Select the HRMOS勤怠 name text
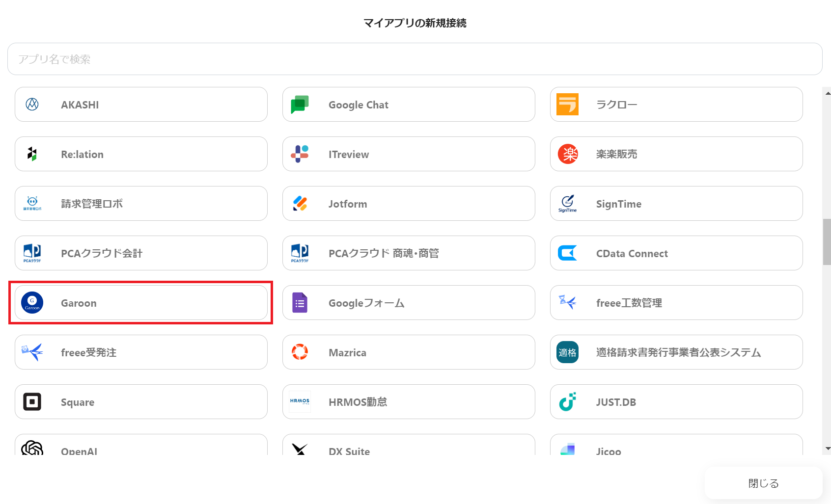Viewport: 831px width, 504px height. 358,402
